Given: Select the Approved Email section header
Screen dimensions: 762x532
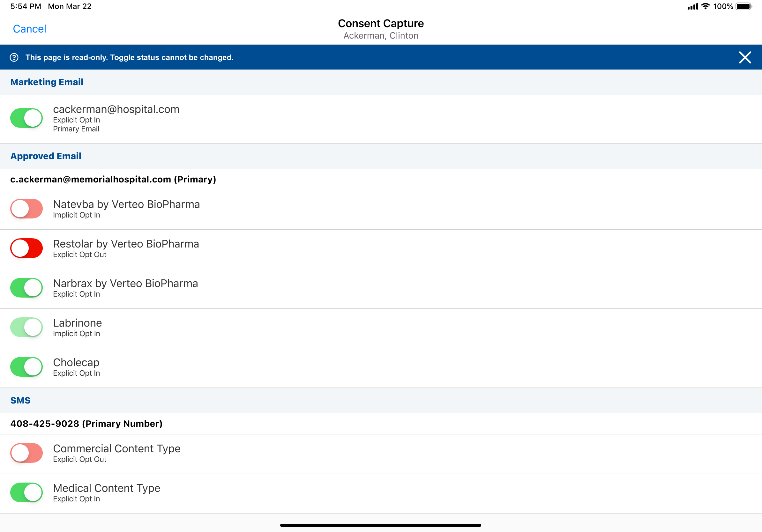Looking at the screenshot, I should pyautogui.click(x=46, y=156).
